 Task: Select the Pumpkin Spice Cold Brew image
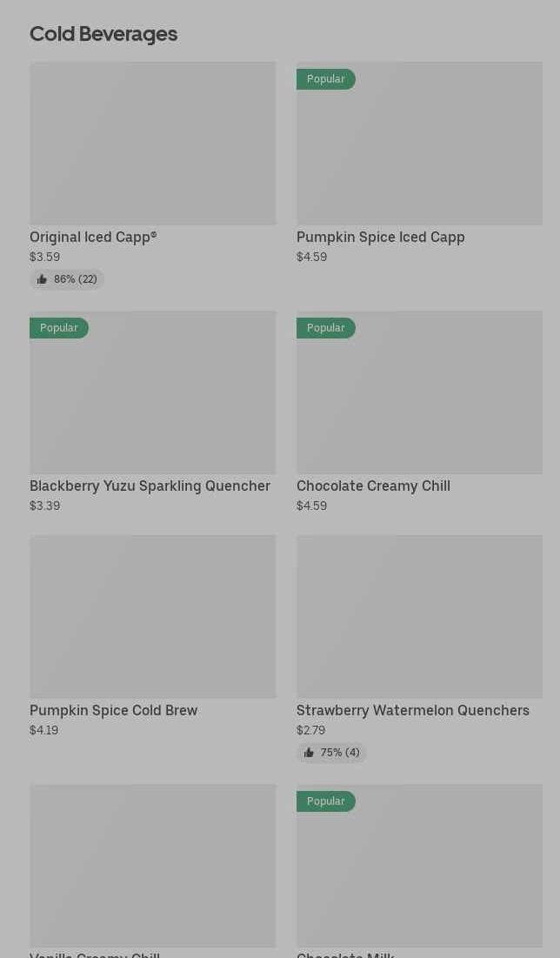click(x=153, y=617)
